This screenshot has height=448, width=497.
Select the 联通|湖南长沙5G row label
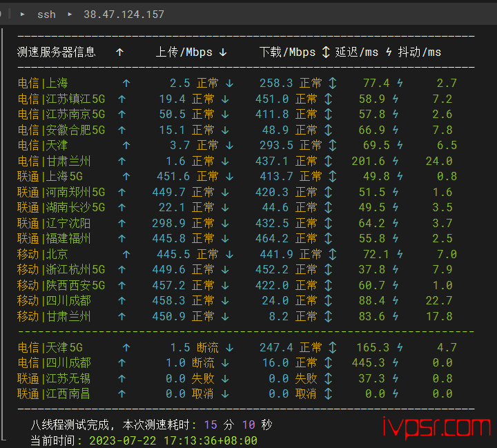coord(61,207)
